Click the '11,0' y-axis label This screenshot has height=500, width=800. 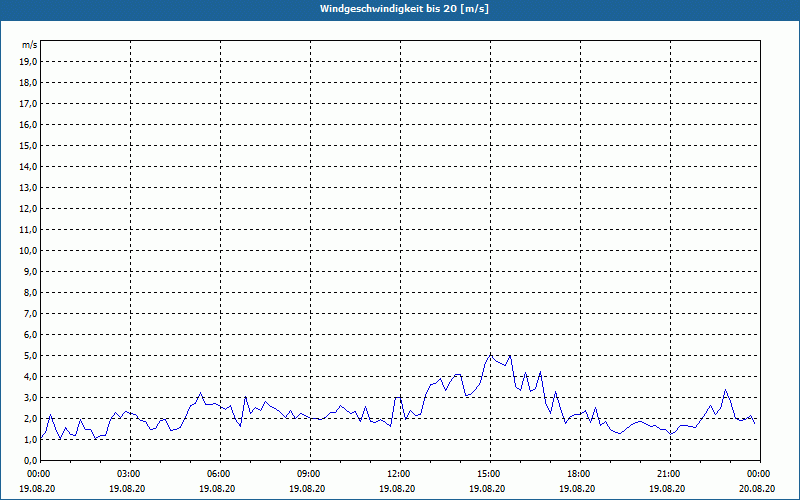click(x=28, y=230)
